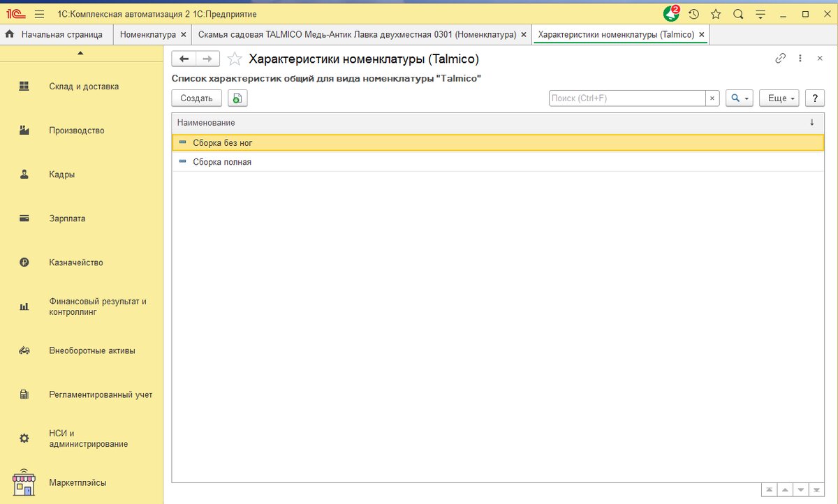Screen dimensions: 838x504
Task: Switch to Скамья садовая TALMICO tab
Action: 357,34
